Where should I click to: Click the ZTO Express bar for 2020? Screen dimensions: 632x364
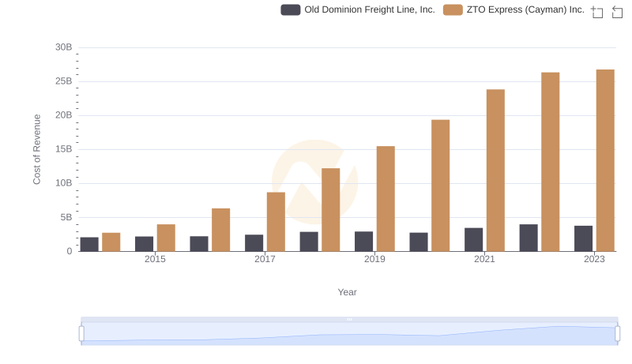click(x=441, y=186)
